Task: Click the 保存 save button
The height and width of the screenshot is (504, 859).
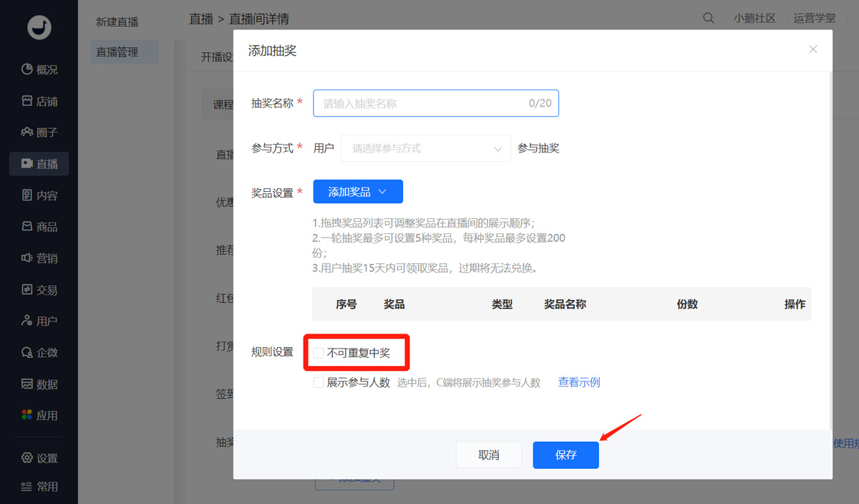Action: 566,455
